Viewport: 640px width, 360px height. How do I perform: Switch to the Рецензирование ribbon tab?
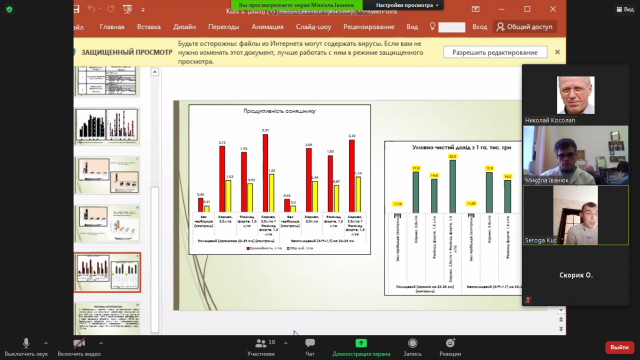(x=369, y=27)
